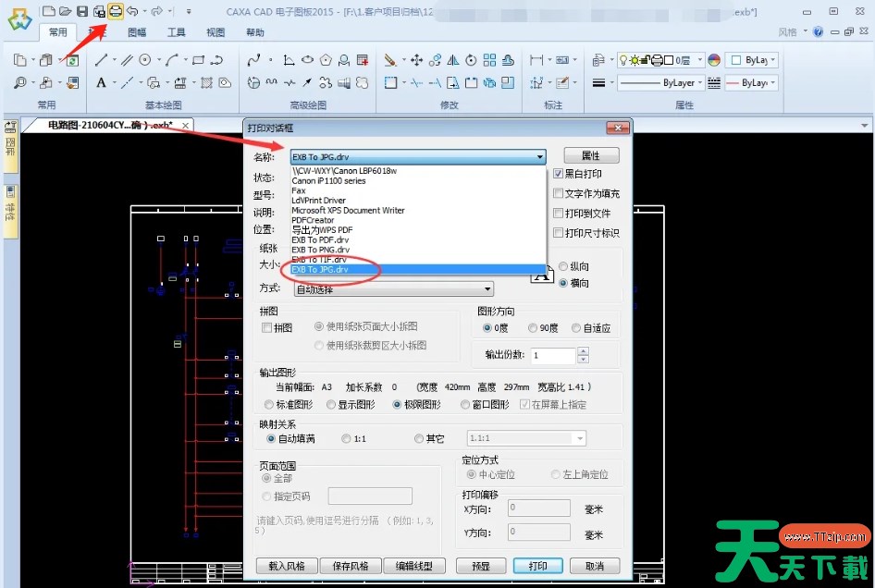Image resolution: width=875 pixels, height=588 pixels.
Task: Collapse the printer 名称 dropdown arrow
Action: (x=539, y=157)
